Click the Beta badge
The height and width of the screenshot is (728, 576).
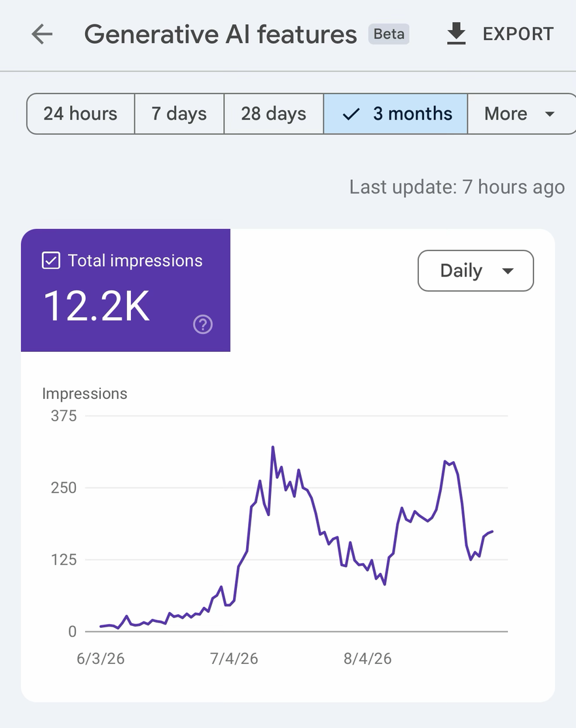click(389, 34)
